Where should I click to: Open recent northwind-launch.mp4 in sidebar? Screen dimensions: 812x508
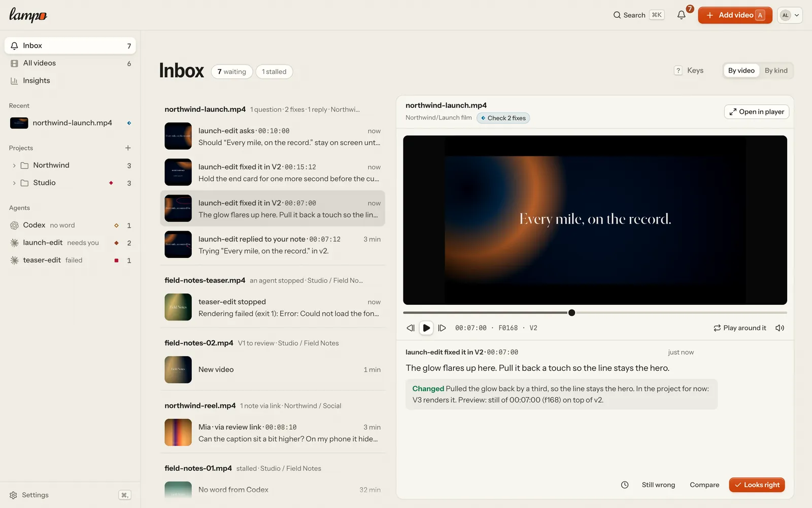(70, 123)
